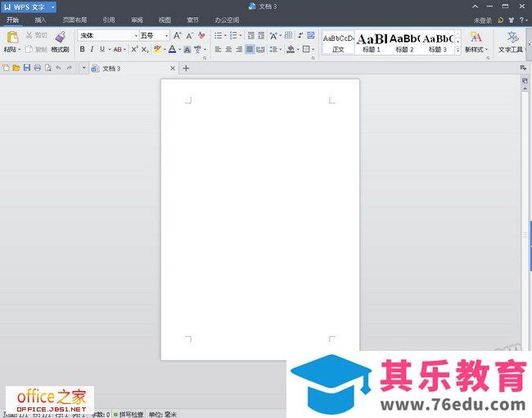Apply paragraph shading fill color

pos(291,50)
